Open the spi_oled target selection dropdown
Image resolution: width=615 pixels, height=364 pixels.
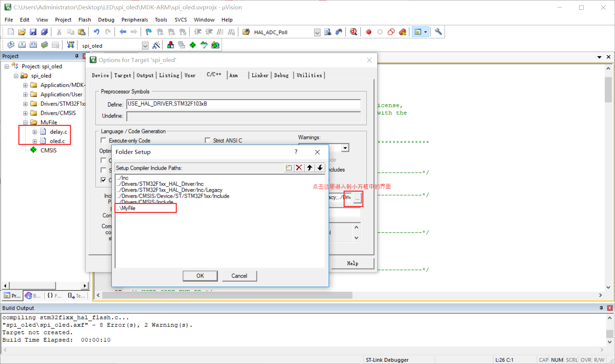click(x=145, y=46)
